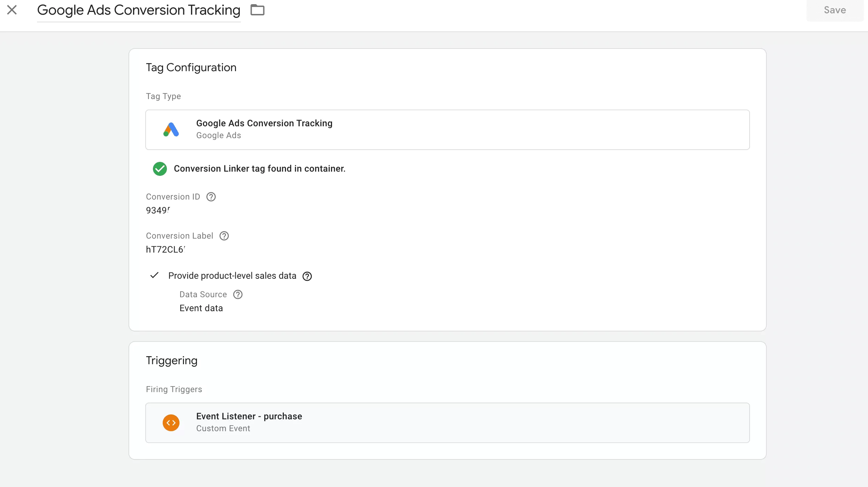Viewport: 868px width, 487px height.
Task: Click the Tag Configuration heading
Action: coord(191,67)
